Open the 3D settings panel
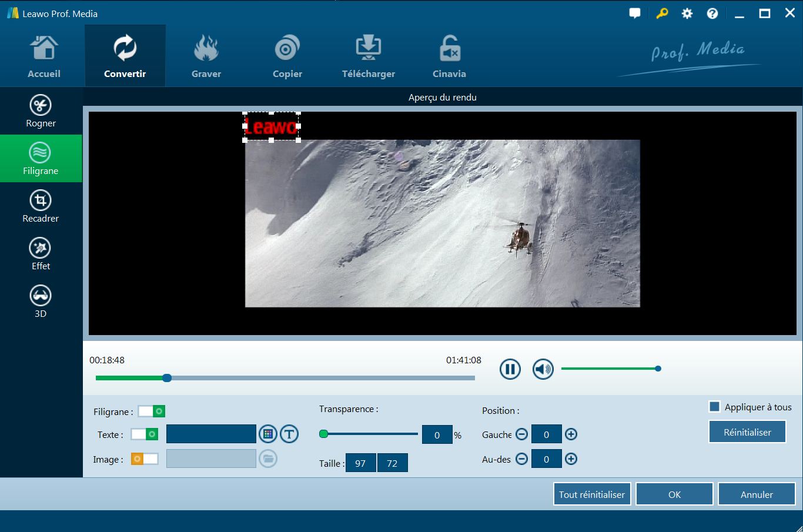803x532 pixels. pyautogui.click(x=41, y=302)
